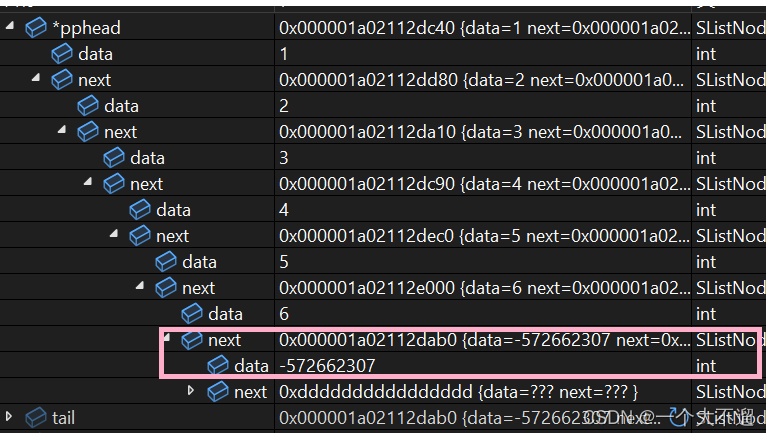This screenshot has height=437, width=770.
Task: Click the cube icon beside data value 5
Action: [x=166, y=262]
